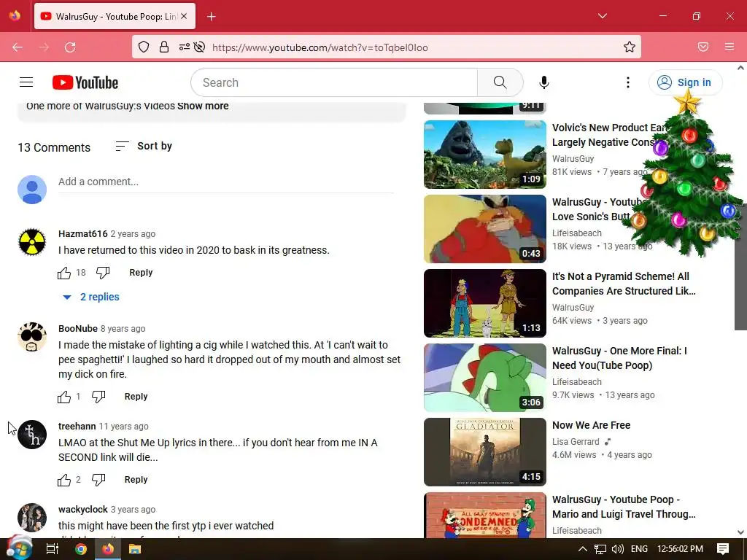
Task: Open It's Not a Pyramid Scheme video title
Action: pyautogui.click(x=624, y=284)
